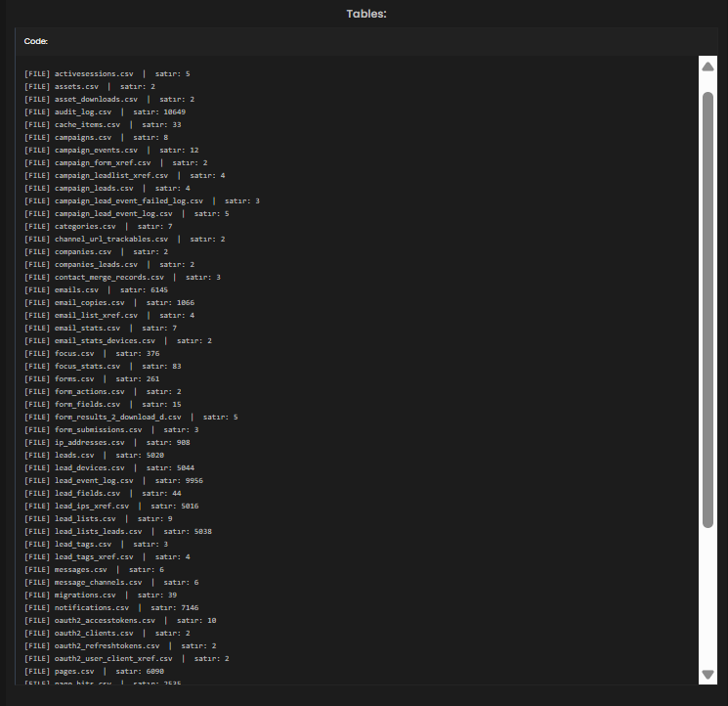
Task: Click the Code: label
Action: (36, 41)
